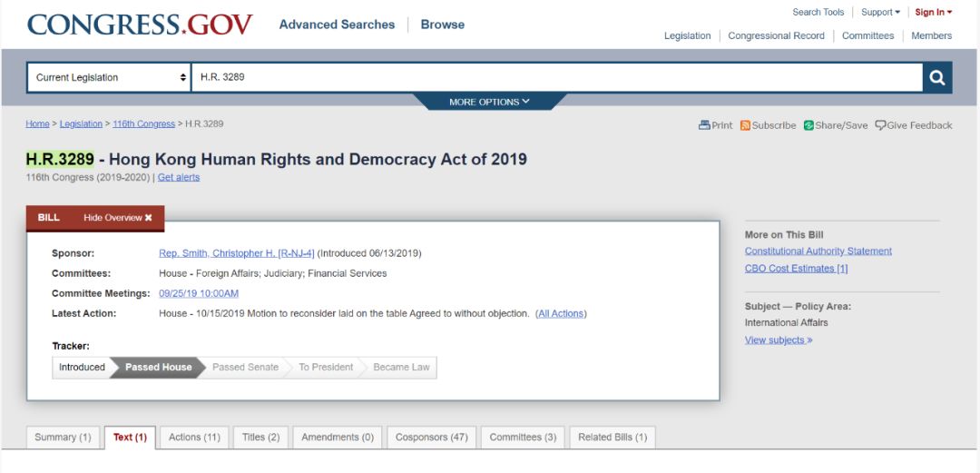Click the search field containing H.R. 3289
Viewport: 980px width, 473px height.
pyautogui.click(x=555, y=78)
